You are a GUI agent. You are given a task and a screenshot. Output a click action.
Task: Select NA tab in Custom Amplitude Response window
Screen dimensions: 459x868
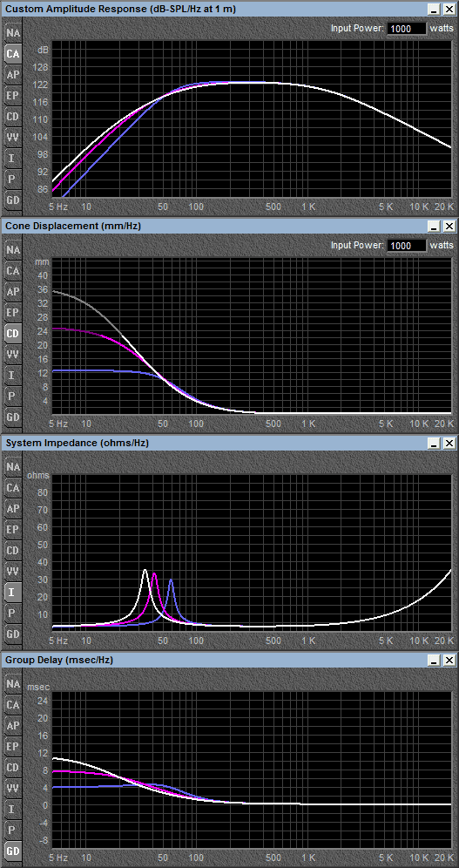(13, 32)
